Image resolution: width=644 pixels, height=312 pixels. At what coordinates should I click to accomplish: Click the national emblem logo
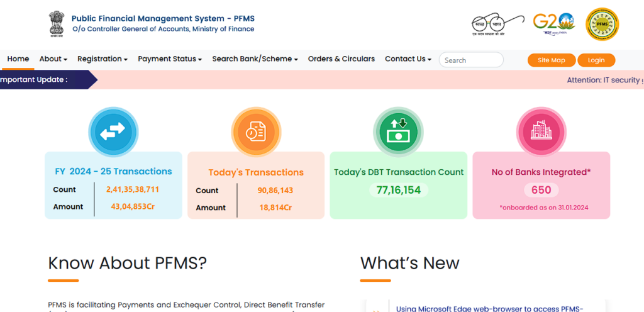click(x=56, y=25)
